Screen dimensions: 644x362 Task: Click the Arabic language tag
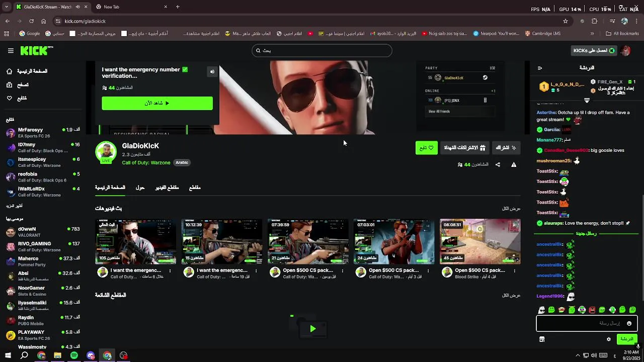pyautogui.click(x=182, y=162)
